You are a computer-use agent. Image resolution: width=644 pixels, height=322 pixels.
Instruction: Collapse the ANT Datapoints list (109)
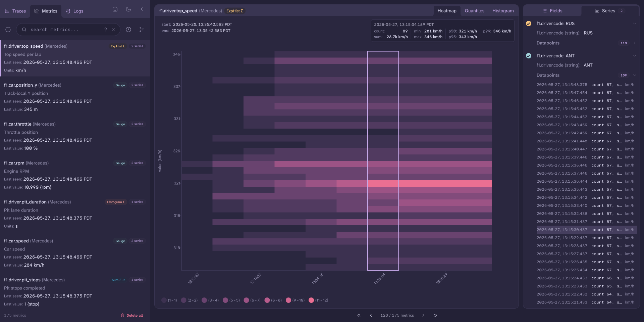click(634, 75)
